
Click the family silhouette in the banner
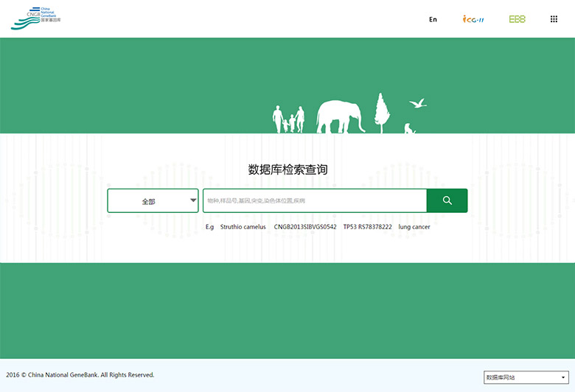(x=289, y=119)
